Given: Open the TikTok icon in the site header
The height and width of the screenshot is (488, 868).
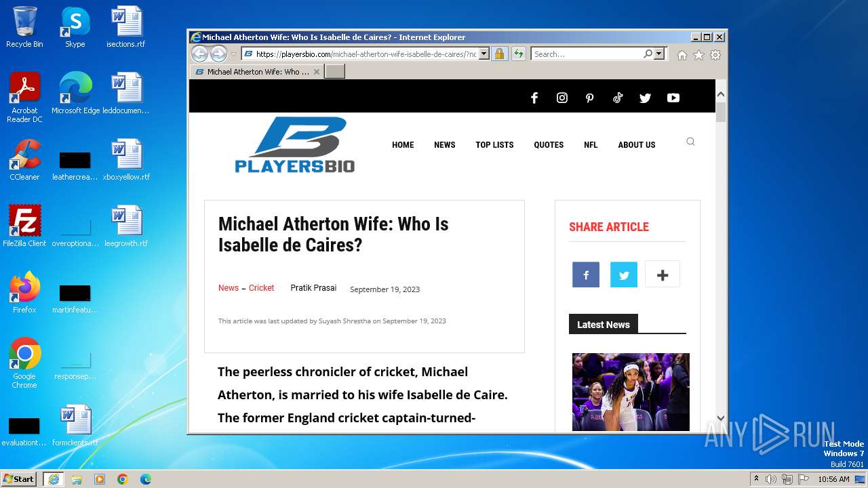Looking at the screenshot, I should [618, 98].
